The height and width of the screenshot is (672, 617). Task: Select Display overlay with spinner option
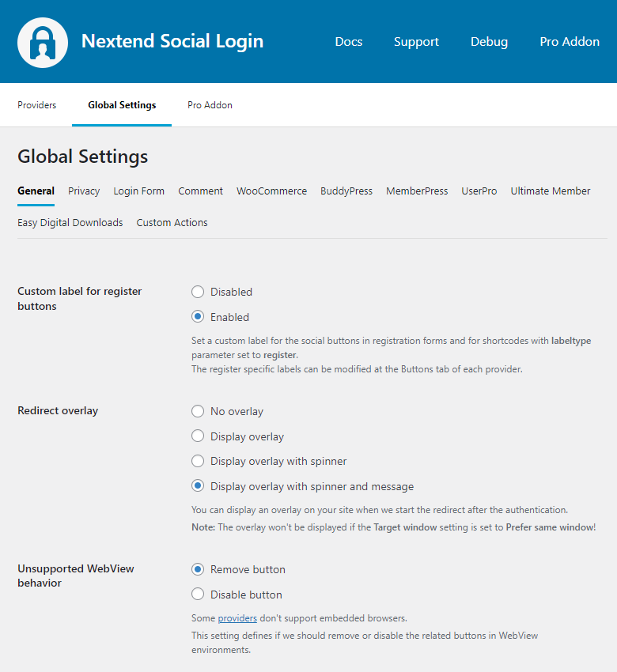point(198,461)
